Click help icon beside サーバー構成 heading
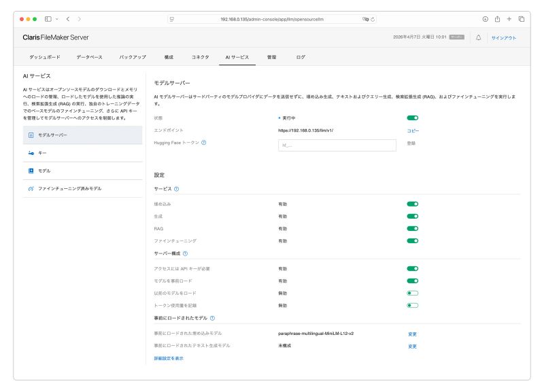 pos(185,253)
